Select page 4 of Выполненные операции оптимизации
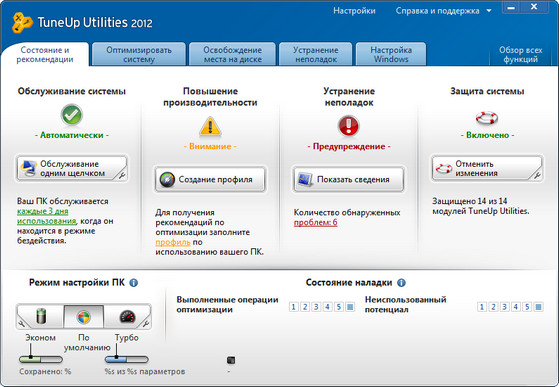Screen dimensions: 559x387 [328, 307]
